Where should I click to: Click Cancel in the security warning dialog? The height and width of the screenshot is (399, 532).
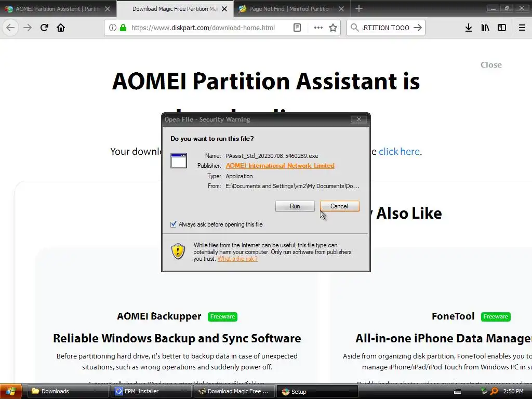(x=339, y=206)
